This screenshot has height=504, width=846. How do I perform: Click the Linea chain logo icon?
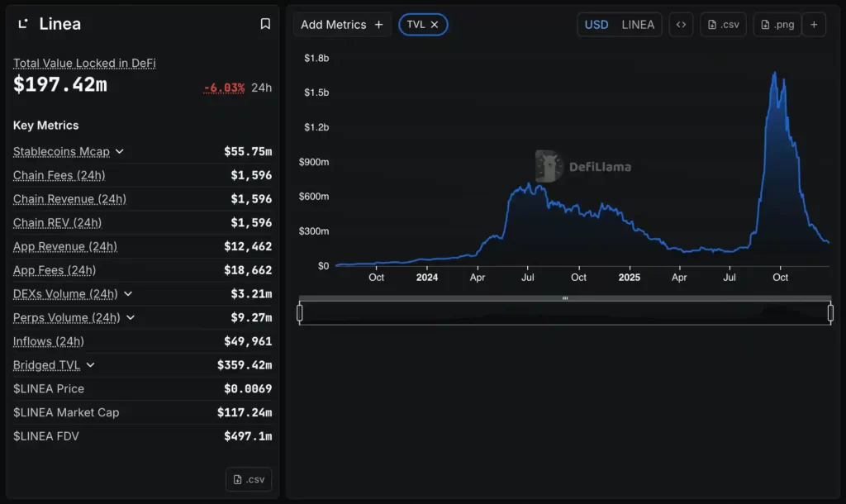pyautogui.click(x=23, y=24)
